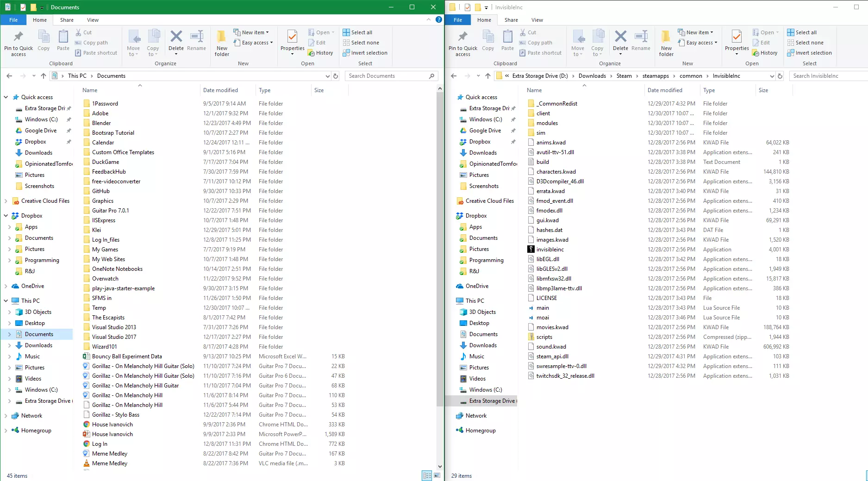Click Pin to Quick access in InvisibleInc window
Viewport: 868px width, 481px height.
(x=463, y=43)
